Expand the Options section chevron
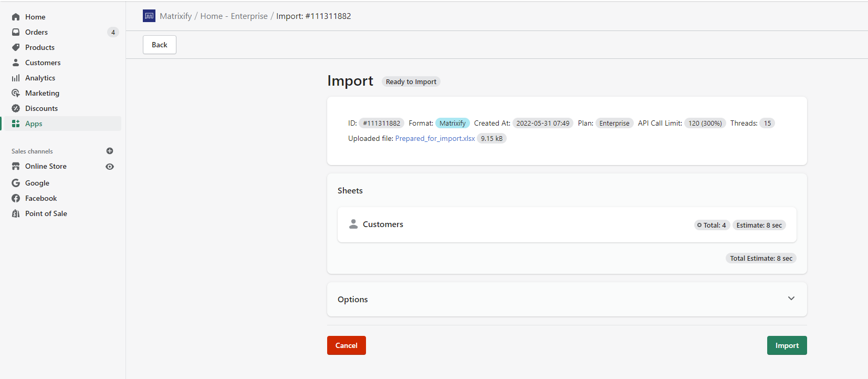868x379 pixels. coord(791,299)
